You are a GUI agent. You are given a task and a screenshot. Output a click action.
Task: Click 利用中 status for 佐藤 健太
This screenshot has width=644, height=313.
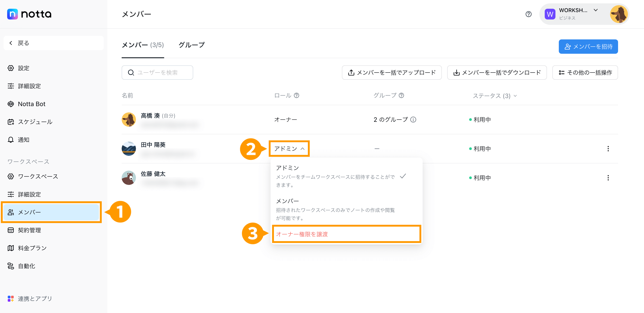(480, 178)
